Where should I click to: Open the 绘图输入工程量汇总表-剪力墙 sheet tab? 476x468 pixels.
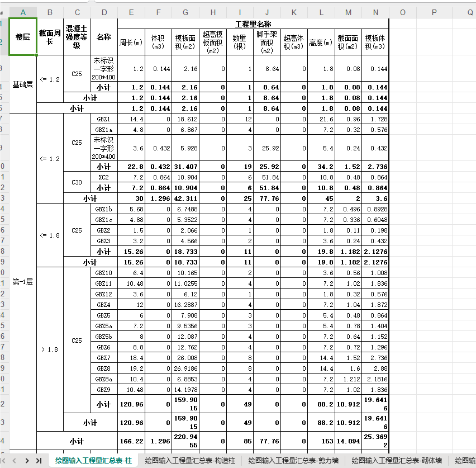click(293, 461)
